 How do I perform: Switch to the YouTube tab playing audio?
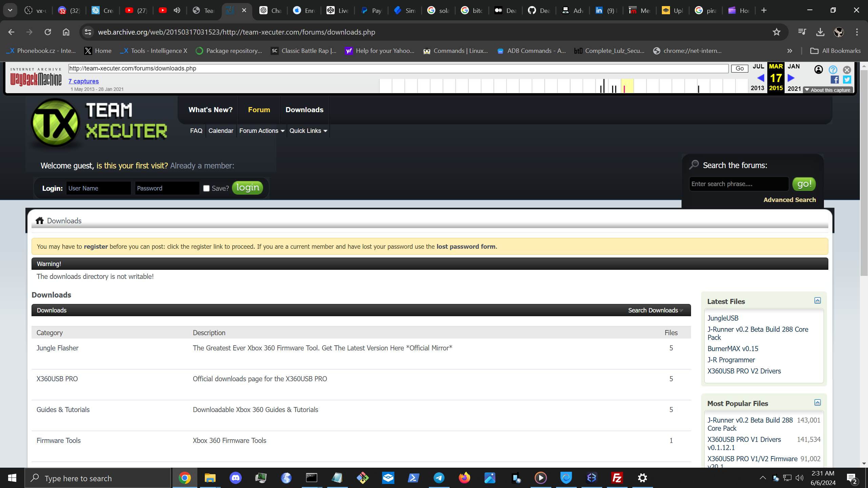170,11
